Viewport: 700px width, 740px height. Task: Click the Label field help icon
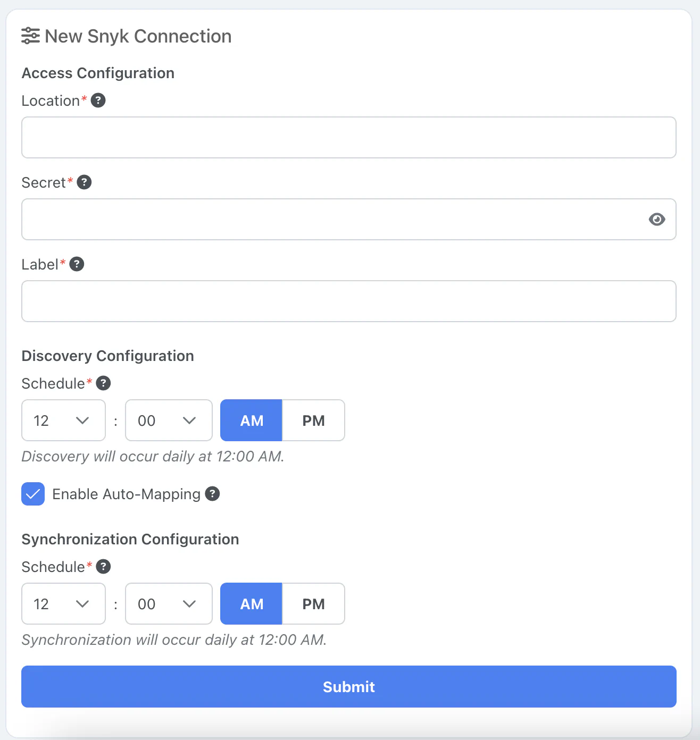(x=77, y=264)
